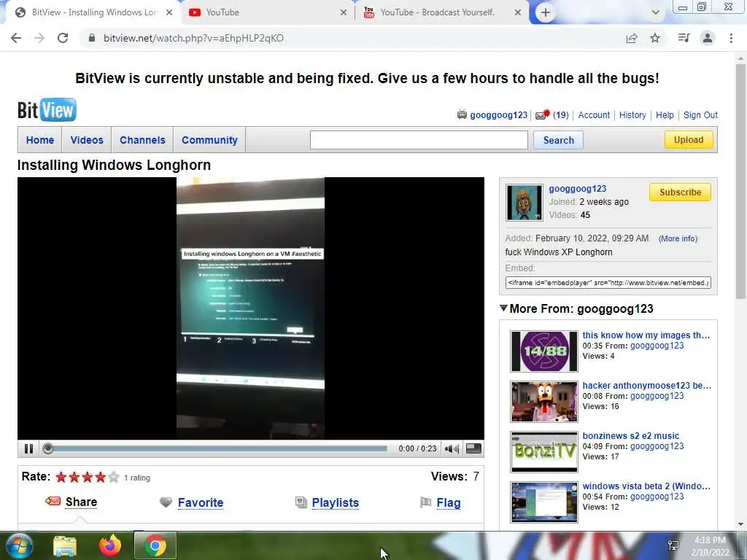Toggle the video player fullscreen icon
Image resolution: width=747 pixels, height=560 pixels.
pyautogui.click(x=473, y=448)
